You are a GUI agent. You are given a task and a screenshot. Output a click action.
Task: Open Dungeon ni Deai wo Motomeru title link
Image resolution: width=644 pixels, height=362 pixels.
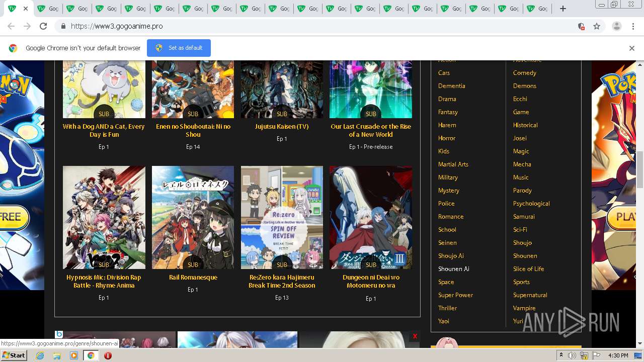(371, 282)
